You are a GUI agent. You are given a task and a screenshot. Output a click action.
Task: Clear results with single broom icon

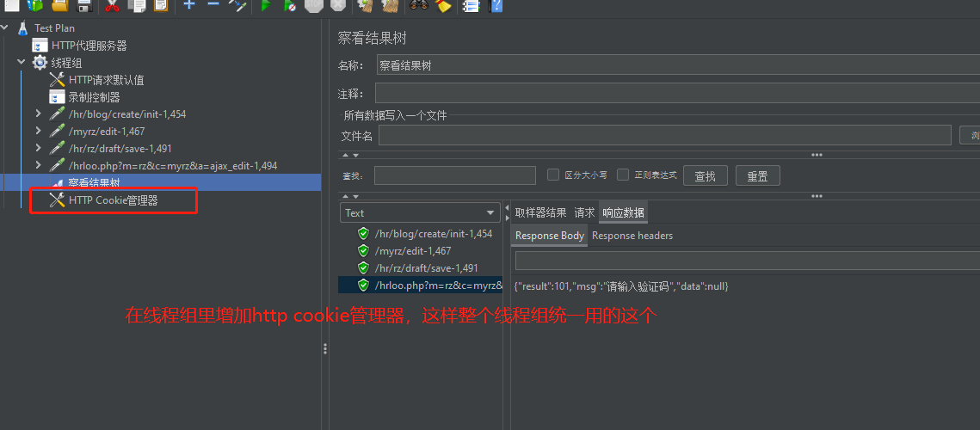[366, 5]
